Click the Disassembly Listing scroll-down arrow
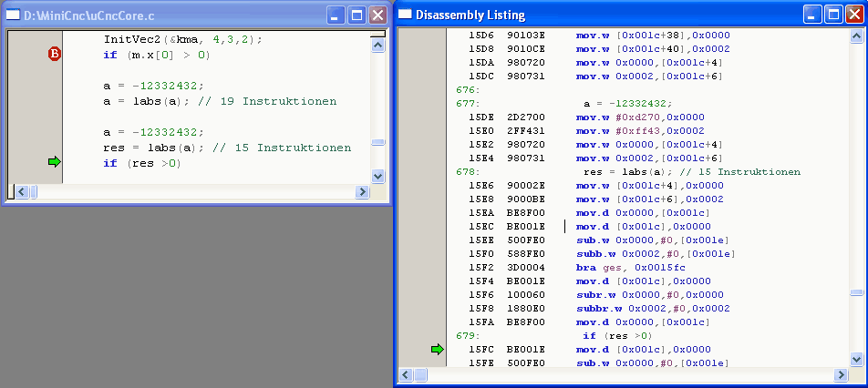868x388 pixels. 856,359
